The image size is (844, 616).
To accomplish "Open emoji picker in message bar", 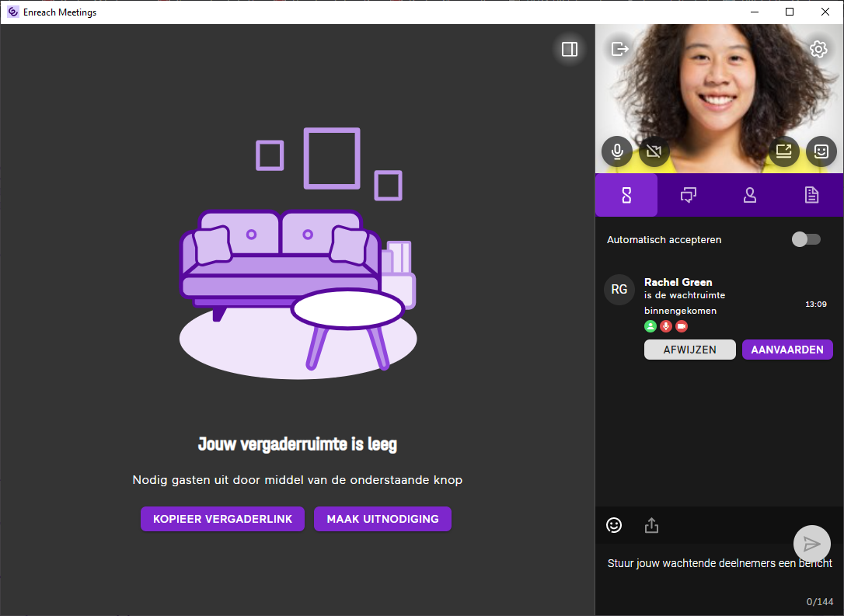I will (614, 526).
